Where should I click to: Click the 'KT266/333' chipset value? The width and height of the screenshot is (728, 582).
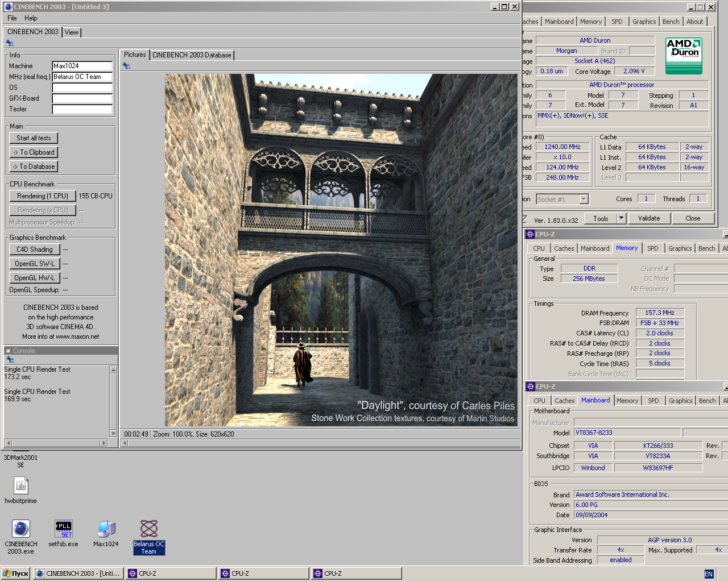(658, 446)
